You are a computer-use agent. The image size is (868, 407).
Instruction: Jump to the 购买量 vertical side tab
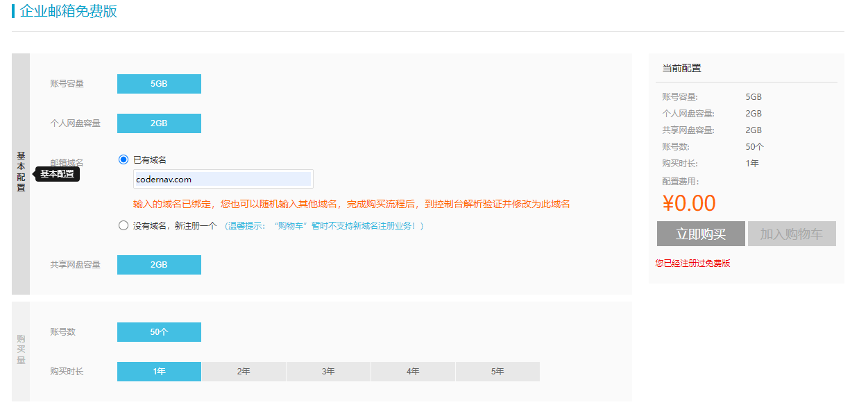(x=21, y=349)
